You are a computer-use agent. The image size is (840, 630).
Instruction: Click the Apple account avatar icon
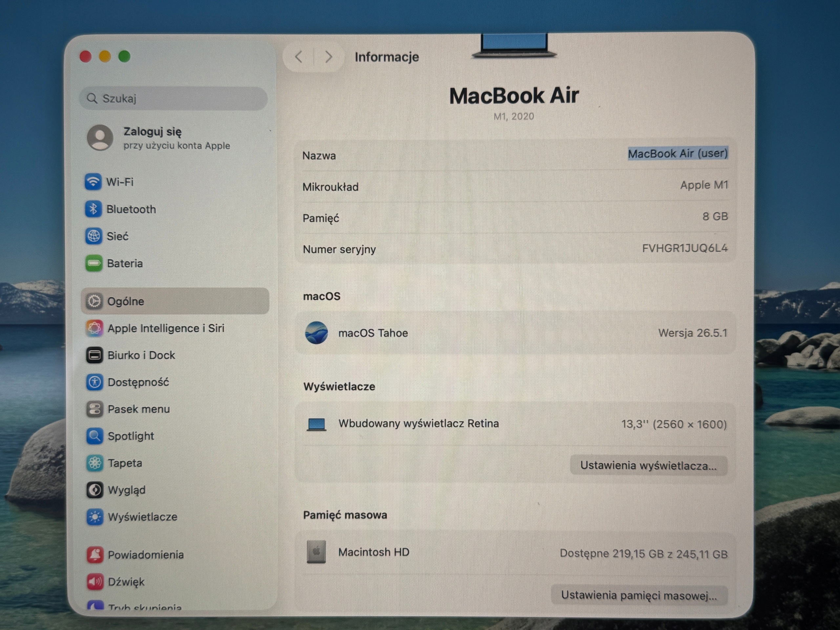point(100,138)
